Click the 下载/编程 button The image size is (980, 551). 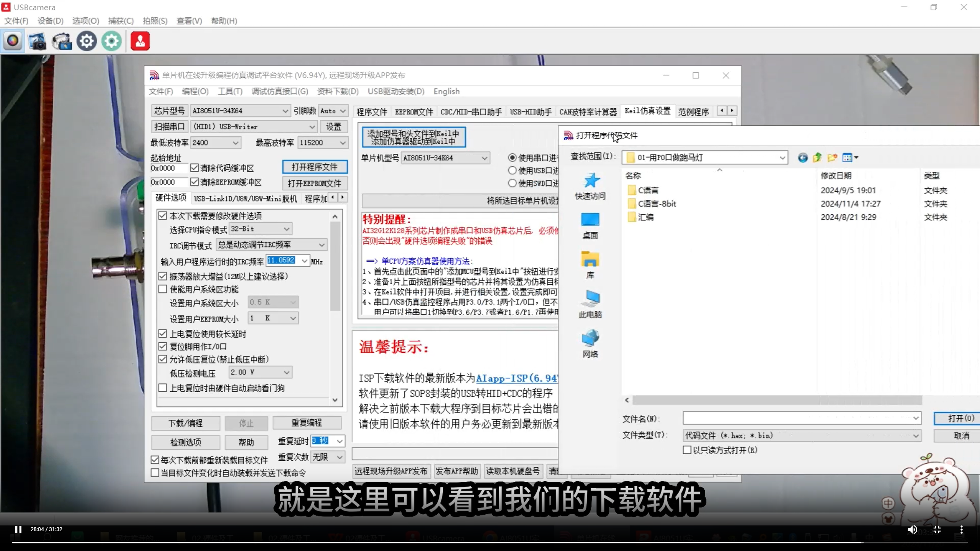(185, 423)
